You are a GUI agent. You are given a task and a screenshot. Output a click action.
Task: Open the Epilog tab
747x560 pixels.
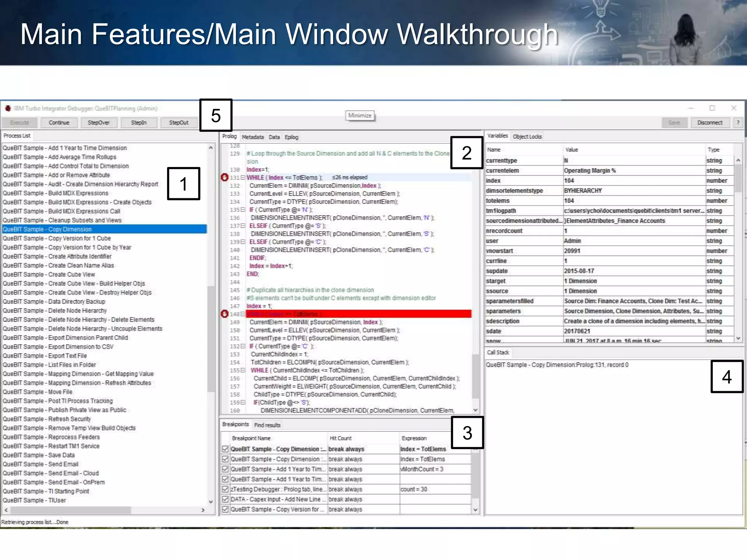pyautogui.click(x=291, y=137)
